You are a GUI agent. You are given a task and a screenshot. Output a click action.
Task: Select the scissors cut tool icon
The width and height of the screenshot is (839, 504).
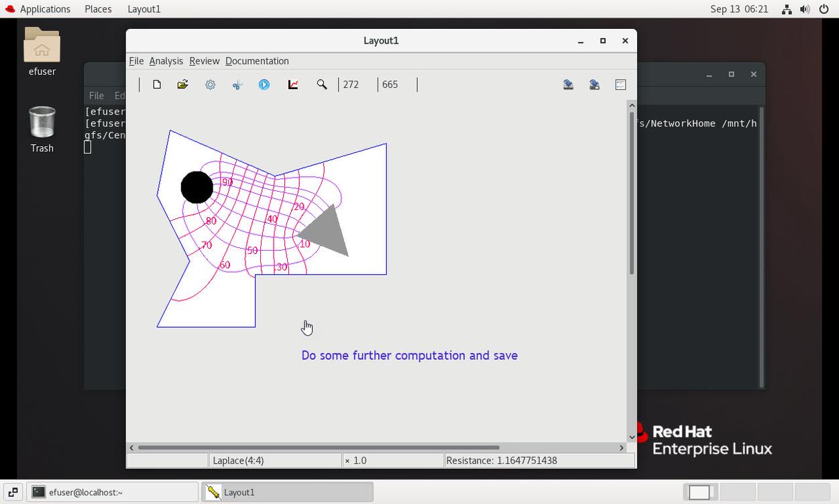tap(237, 84)
